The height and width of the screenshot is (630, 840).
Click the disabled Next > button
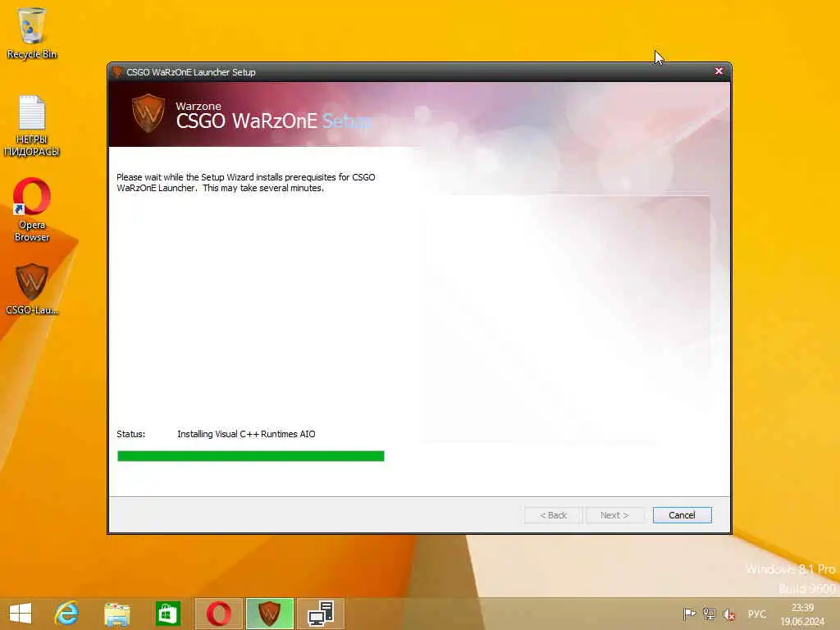614,515
